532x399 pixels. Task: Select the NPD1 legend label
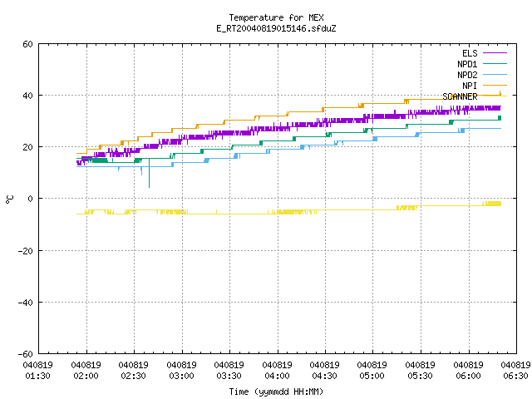[467, 64]
